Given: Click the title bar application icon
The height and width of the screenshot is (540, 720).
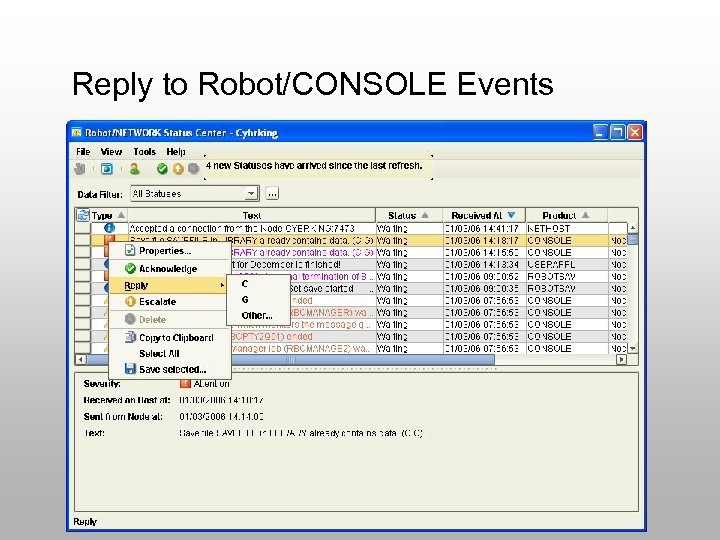Looking at the screenshot, I should [x=77, y=133].
